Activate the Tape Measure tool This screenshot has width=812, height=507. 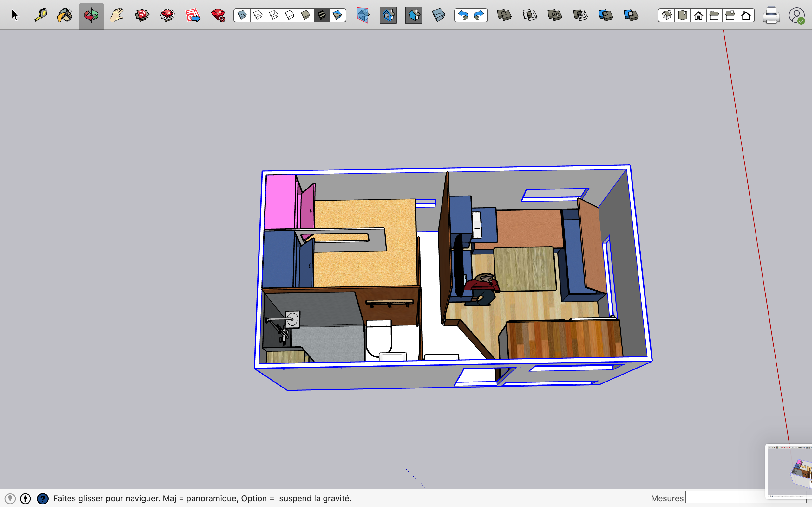point(41,16)
